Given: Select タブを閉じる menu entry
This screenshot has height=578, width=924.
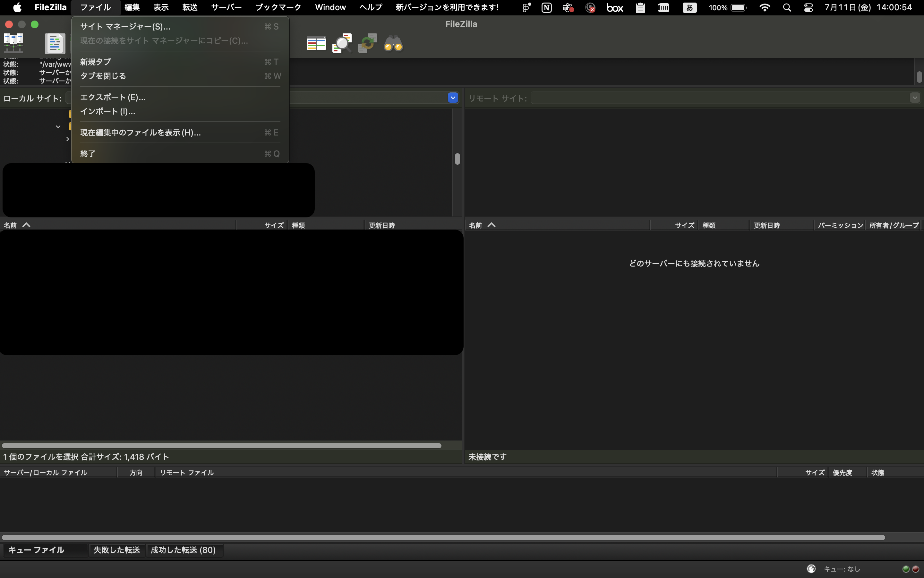Looking at the screenshot, I should click(x=180, y=76).
